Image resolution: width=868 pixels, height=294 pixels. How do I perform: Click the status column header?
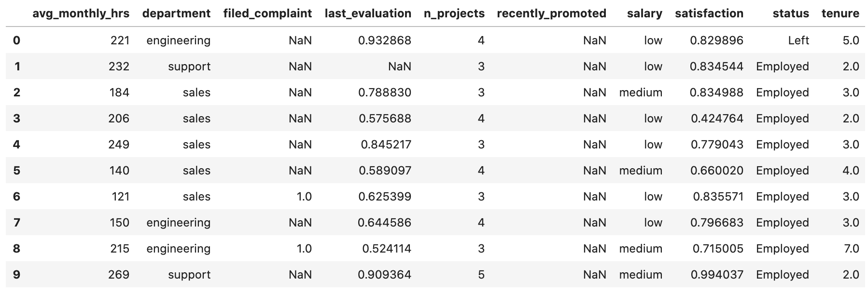[790, 13]
